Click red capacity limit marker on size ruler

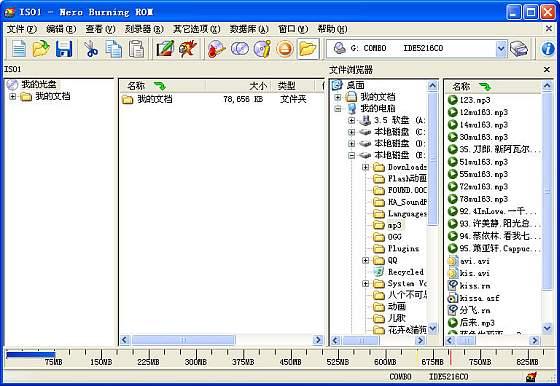click(x=450, y=357)
